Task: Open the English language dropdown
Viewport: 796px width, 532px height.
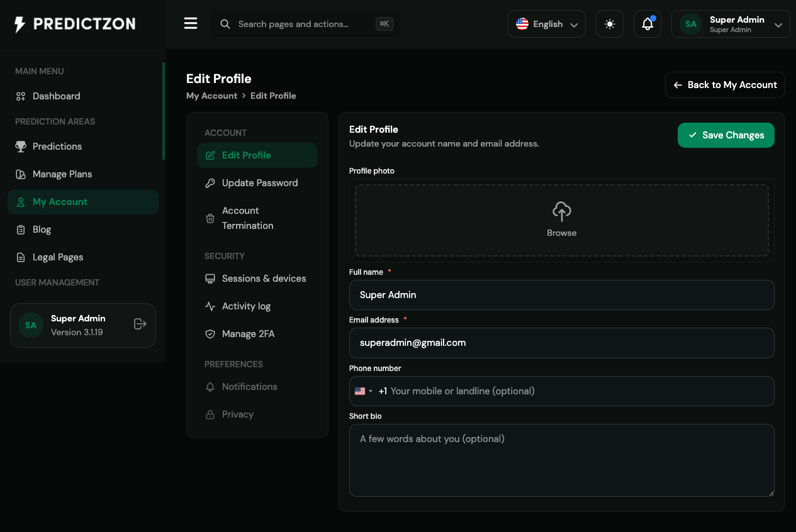Action: (x=547, y=24)
